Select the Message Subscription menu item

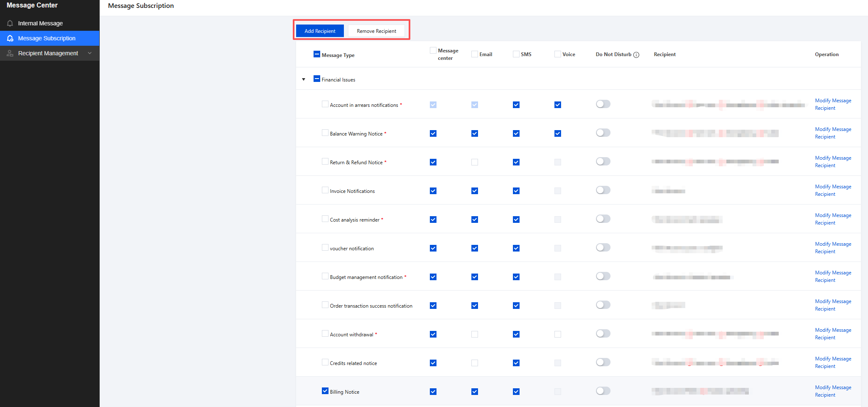pyautogui.click(x=47, y=38)
